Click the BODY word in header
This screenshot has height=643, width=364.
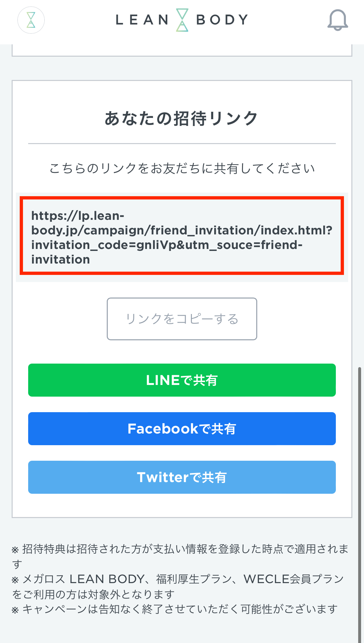222,20
